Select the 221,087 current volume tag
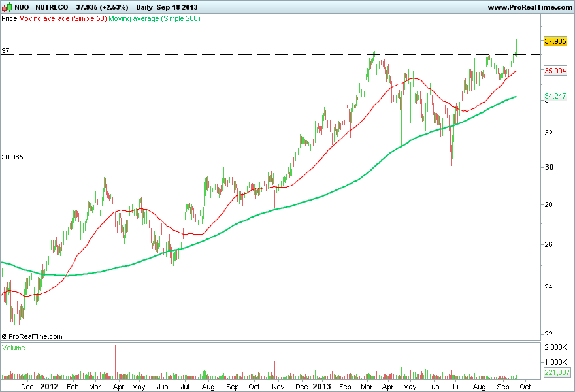The image size is (575, 392). pyautogui.click(x=557, y=372)
